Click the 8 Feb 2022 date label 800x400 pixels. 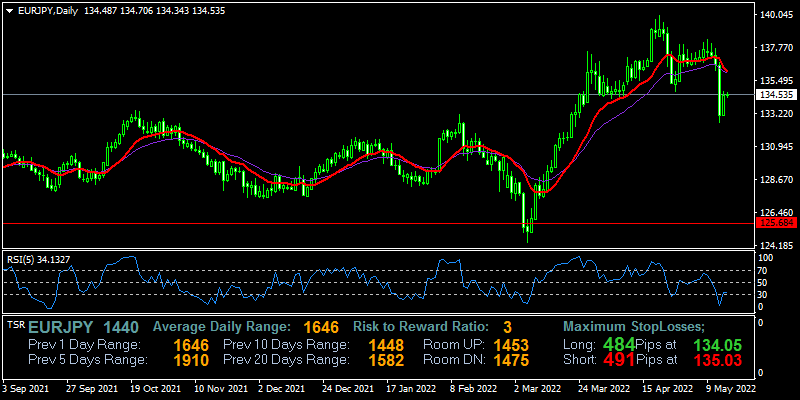[x=475, y=389]
